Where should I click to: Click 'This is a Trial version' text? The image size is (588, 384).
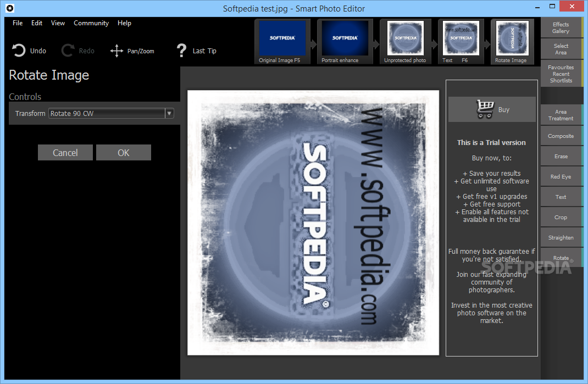(491, 142)
